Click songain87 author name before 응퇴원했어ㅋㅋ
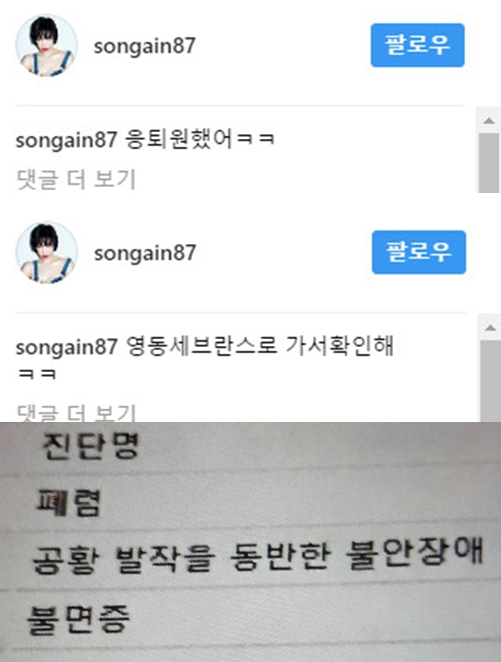The height and width of the screenshot is (662, 501). [x=66, y=140]
